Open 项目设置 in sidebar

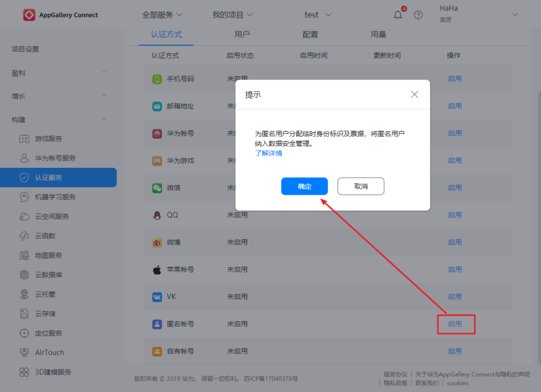pos(25,49)
